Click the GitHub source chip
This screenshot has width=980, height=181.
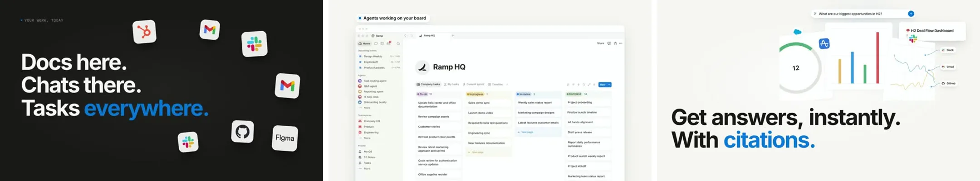coord(948,84)
